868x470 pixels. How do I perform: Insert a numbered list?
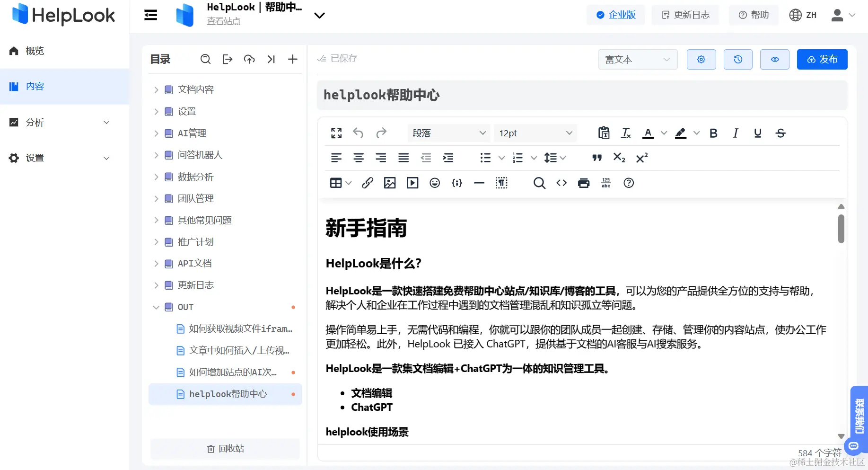(x=517, y=158)
